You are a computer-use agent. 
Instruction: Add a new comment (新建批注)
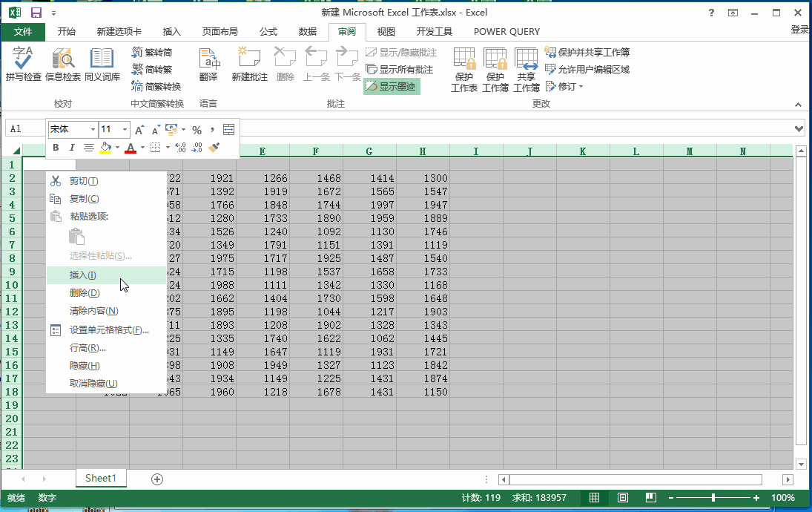coord(249,64)
